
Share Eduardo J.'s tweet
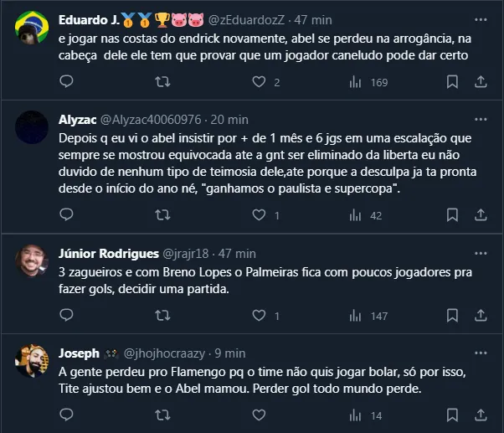tap(481, 82)
